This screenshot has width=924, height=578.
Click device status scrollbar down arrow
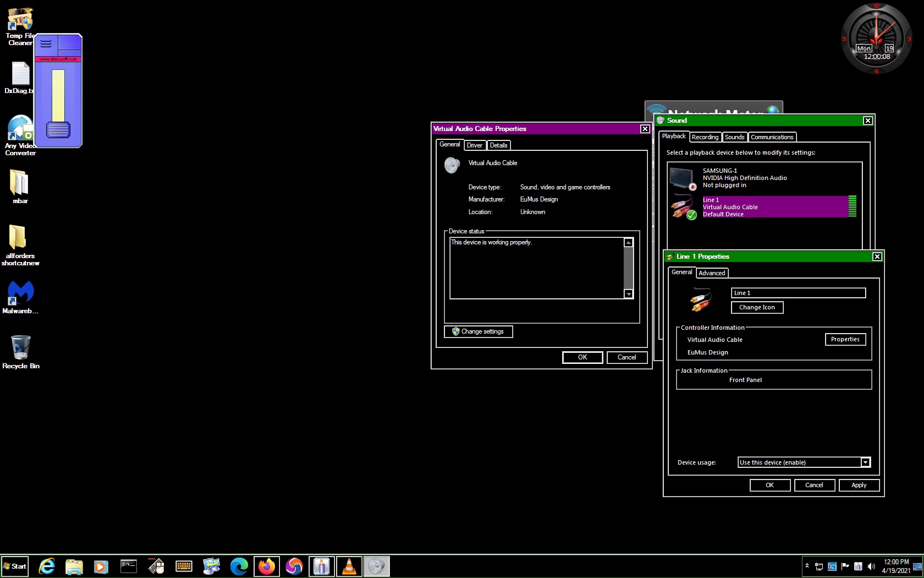[628, 294]
